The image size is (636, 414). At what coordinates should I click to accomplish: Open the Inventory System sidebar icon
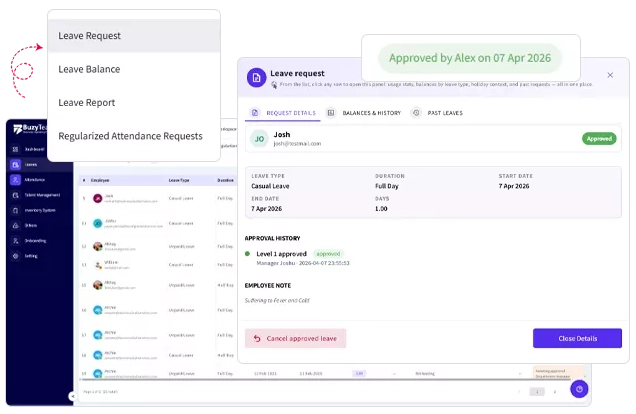15,210
